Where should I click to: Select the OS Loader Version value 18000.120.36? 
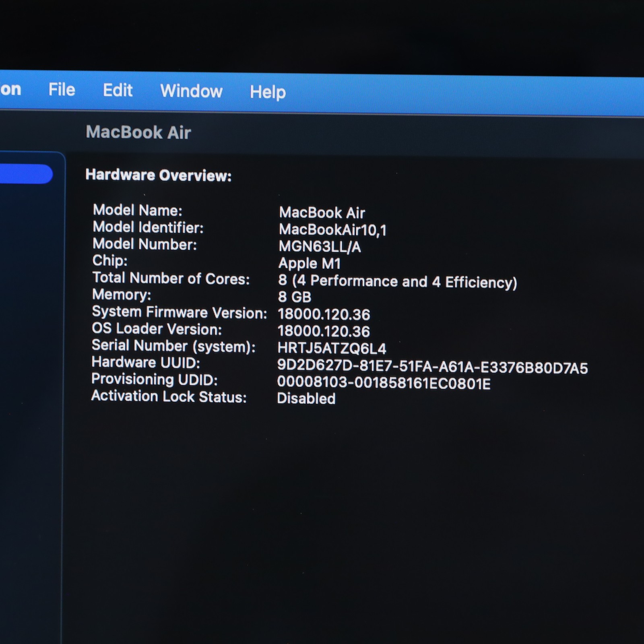pyautogui.click(x=324, y=331)
